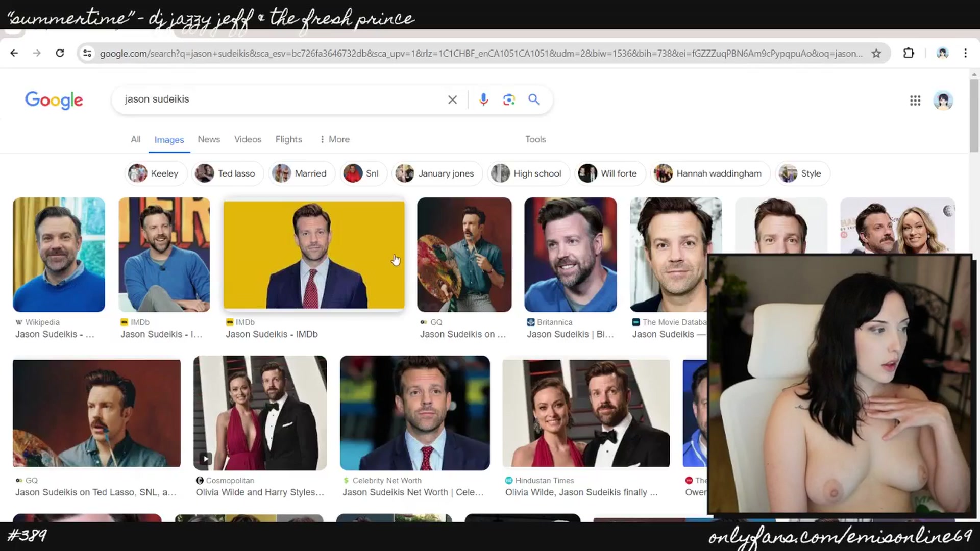Viewport: 980px width, 551px height.
Task: Open the Britannica image result thumbnail
Action: [x=570, y=255]
